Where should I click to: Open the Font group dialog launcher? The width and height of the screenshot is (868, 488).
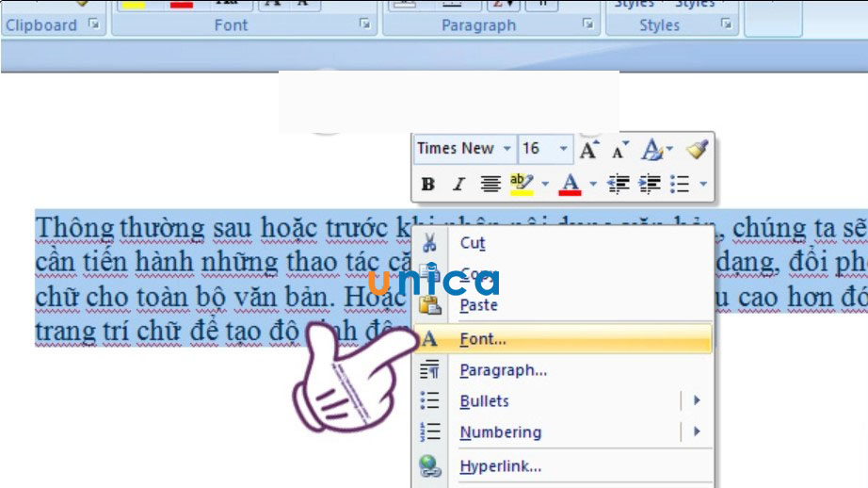[364, 25]
